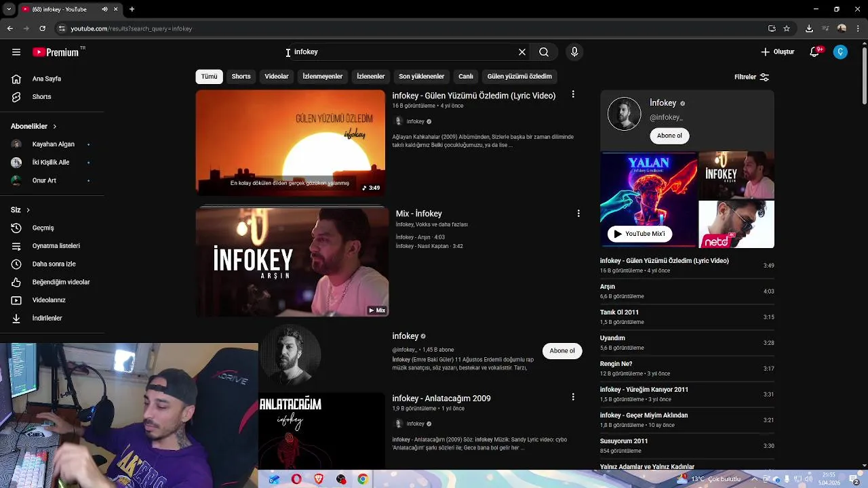Open more options for Anlatacağım 2009
This screenshot has height=488, width=868.
click(x=573, y=397)
